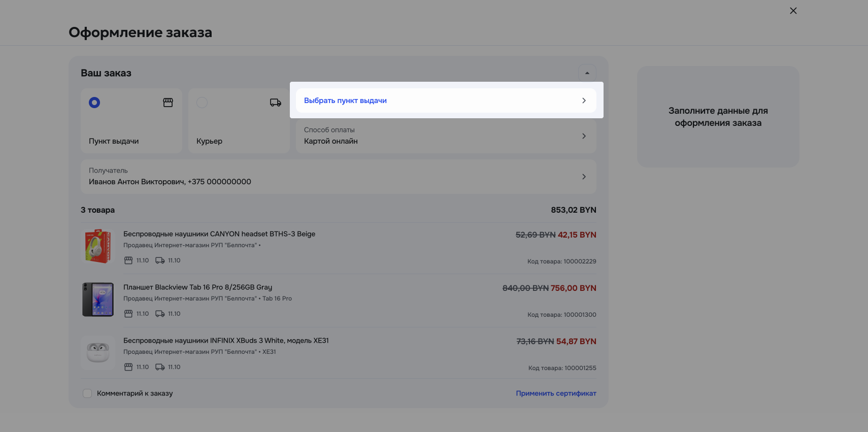Click courier truck icon under Blackview tablet
Image resolution: width=868 pixels, height=432 pixels.
click(160, 314)
